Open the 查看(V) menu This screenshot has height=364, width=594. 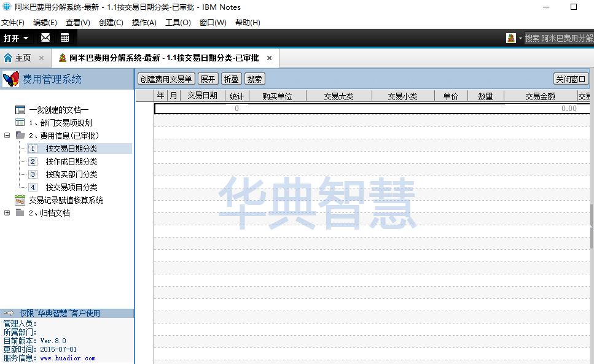77,23
